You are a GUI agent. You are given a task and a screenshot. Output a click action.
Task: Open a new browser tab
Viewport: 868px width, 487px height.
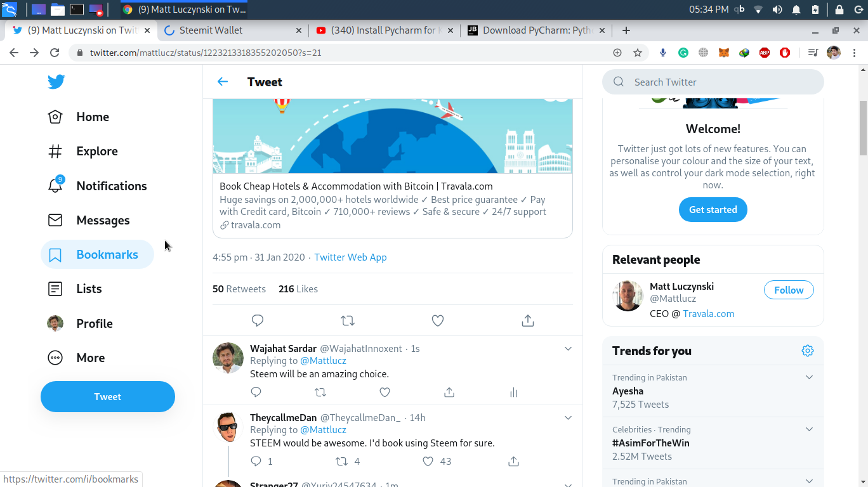point(626,30)
